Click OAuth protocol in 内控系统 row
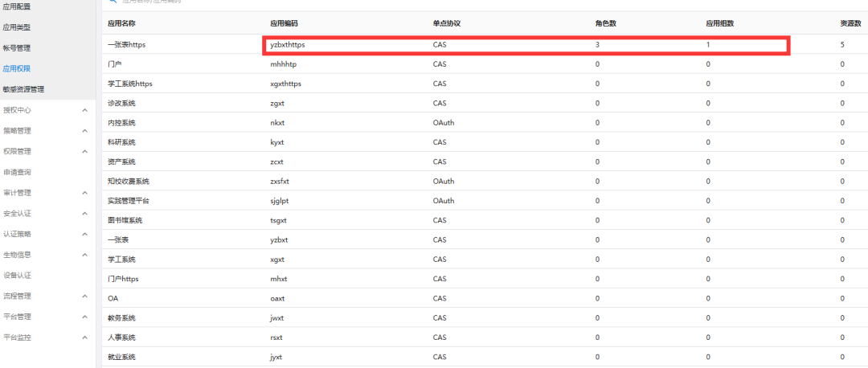The image size is (868, 368). coord(444,123)
